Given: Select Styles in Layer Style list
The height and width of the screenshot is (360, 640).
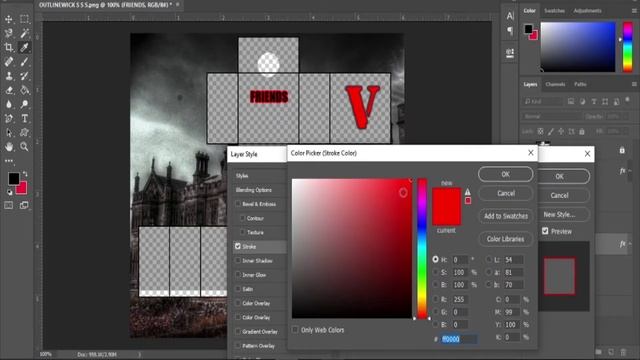Looking at the screenshot, I should point(242,176).
